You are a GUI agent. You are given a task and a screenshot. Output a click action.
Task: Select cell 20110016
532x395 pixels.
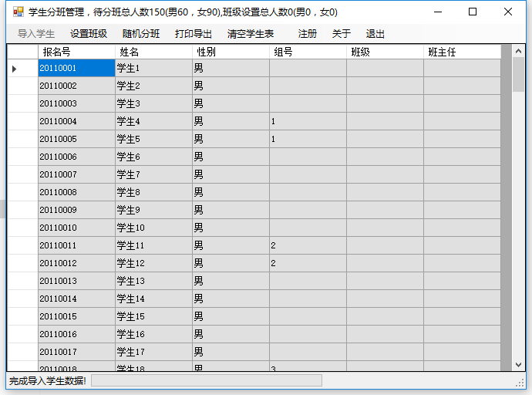(x=76, y=334)
